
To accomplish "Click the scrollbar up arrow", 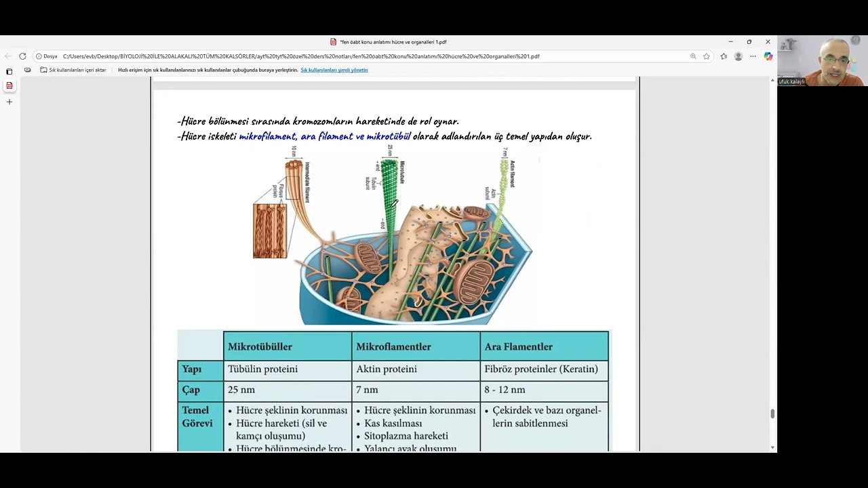I will coord(772,81).
